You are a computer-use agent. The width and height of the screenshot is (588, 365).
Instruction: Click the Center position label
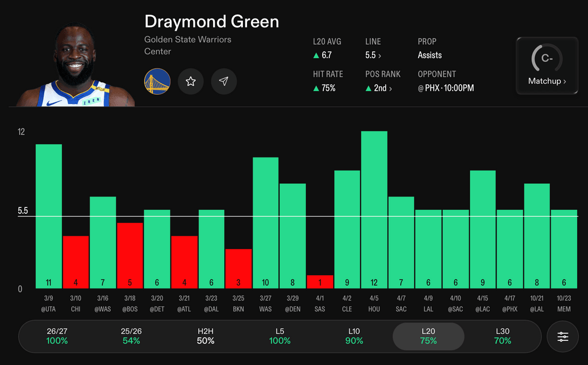(157, 52)
